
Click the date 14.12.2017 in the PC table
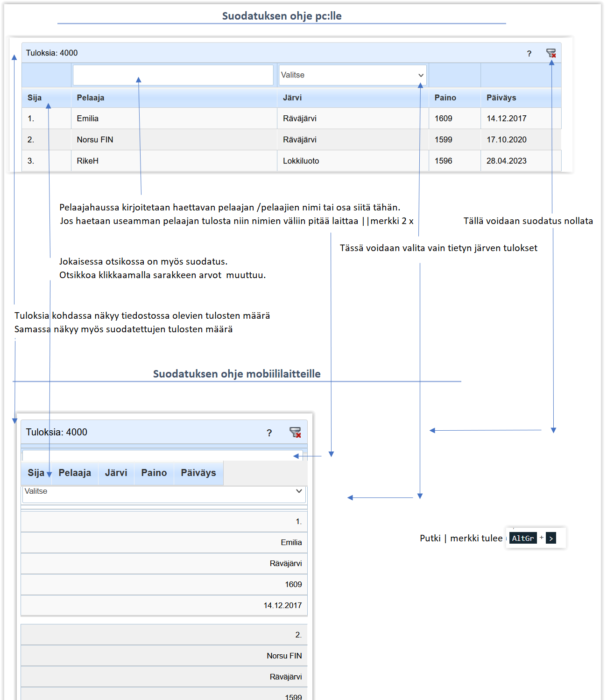pyautogui.click(x=507, y=119)
